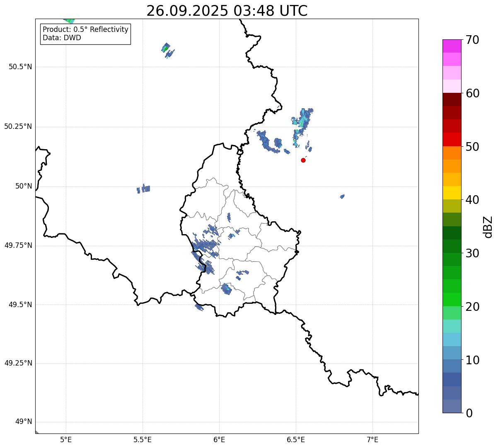This screenshot has height=448, width=498.
Task: Click the dark maroon swatch below 60 dBZ
Action: click(x=452, y=99)
